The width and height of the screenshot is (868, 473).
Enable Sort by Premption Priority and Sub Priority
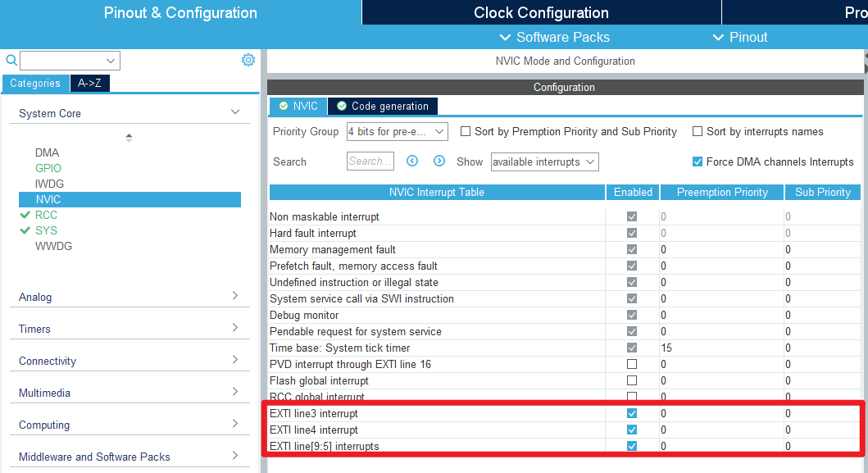pyautogui.click(x=466, y=131)
